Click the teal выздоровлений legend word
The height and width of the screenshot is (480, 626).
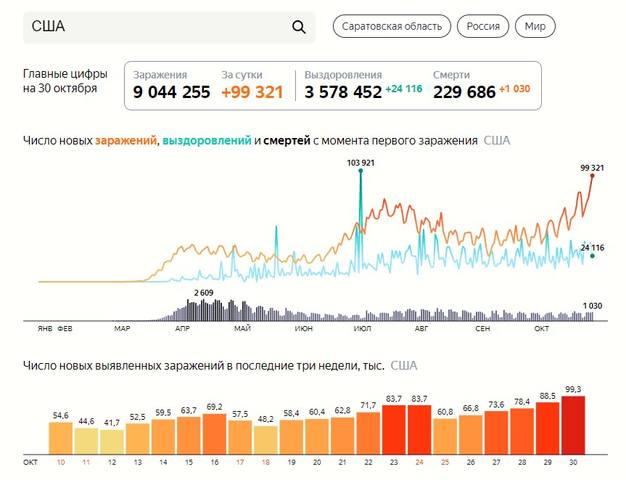tap(206, 141)
